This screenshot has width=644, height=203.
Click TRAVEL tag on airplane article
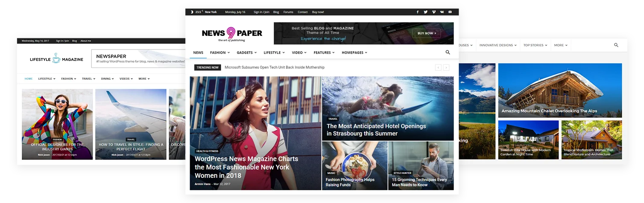pyautogui.click(x=131, y=139)
